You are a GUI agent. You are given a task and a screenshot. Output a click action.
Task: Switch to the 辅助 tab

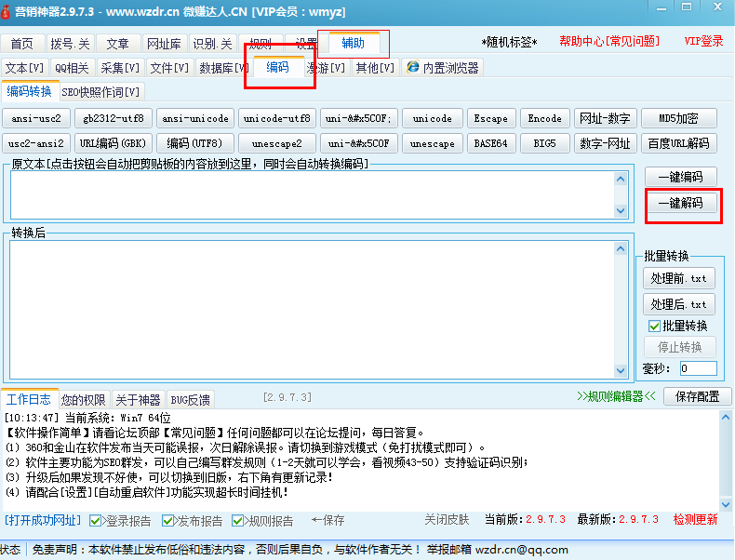pyautogui.click(x=353, y=43)
